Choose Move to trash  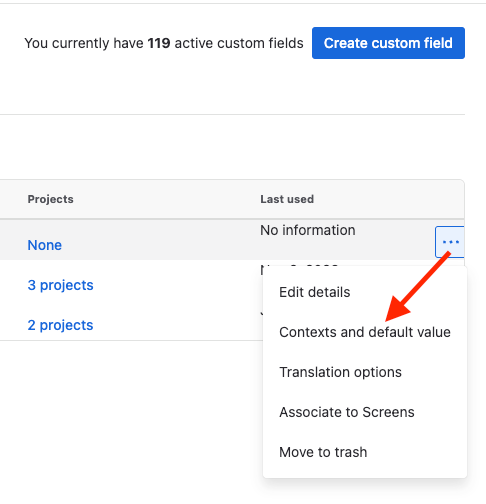323,452
